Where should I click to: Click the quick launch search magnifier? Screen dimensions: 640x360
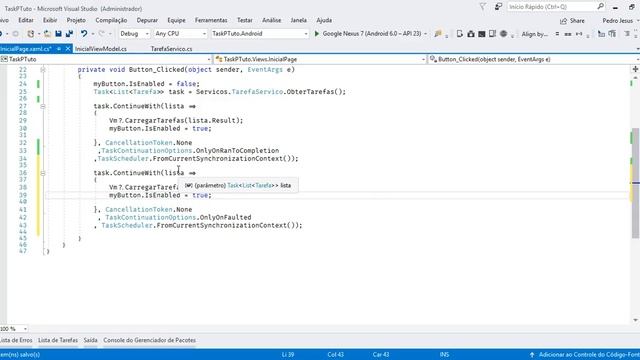pos(600,7)
